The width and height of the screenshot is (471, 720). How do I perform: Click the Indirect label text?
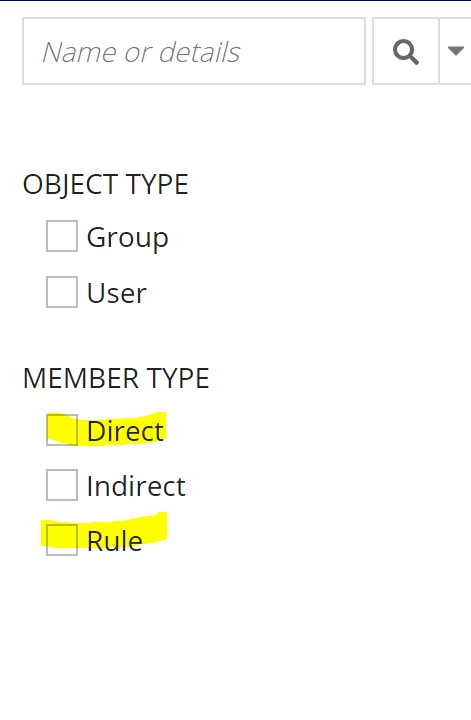(x=136, y=486)
